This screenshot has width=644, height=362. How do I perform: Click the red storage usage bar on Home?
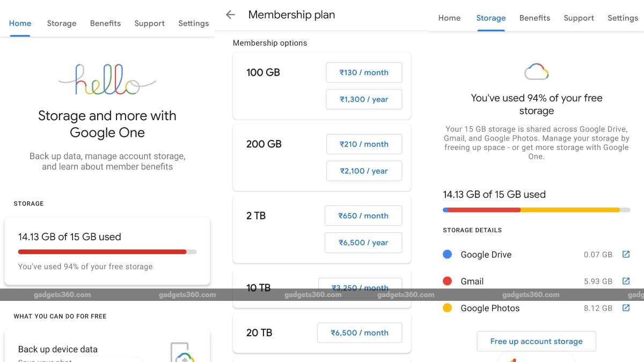point(102,252)
